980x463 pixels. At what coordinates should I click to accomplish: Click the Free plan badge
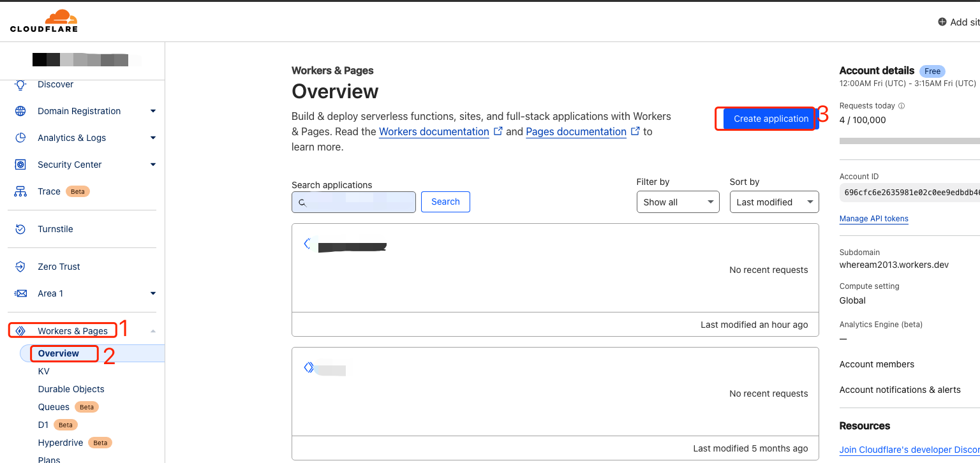pos(932,71)
